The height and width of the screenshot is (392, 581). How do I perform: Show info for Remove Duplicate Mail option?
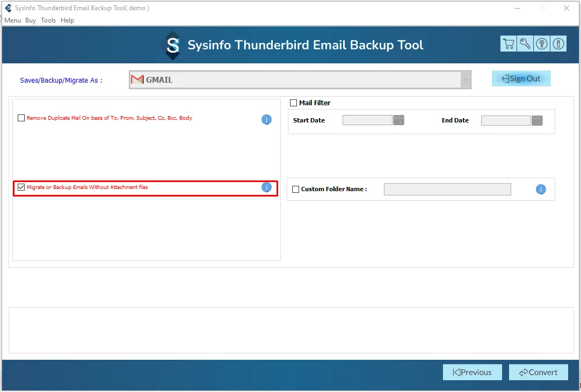click(266, 119)
